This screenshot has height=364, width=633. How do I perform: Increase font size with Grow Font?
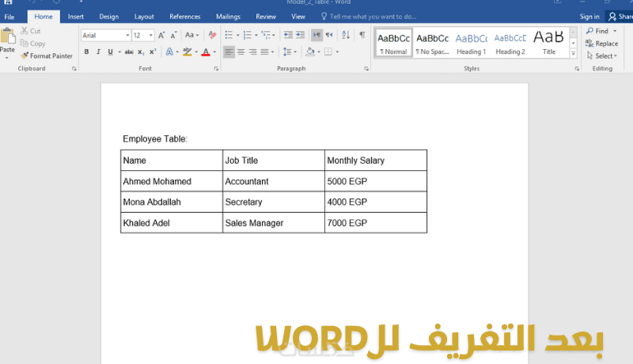(x=161, y=35)
